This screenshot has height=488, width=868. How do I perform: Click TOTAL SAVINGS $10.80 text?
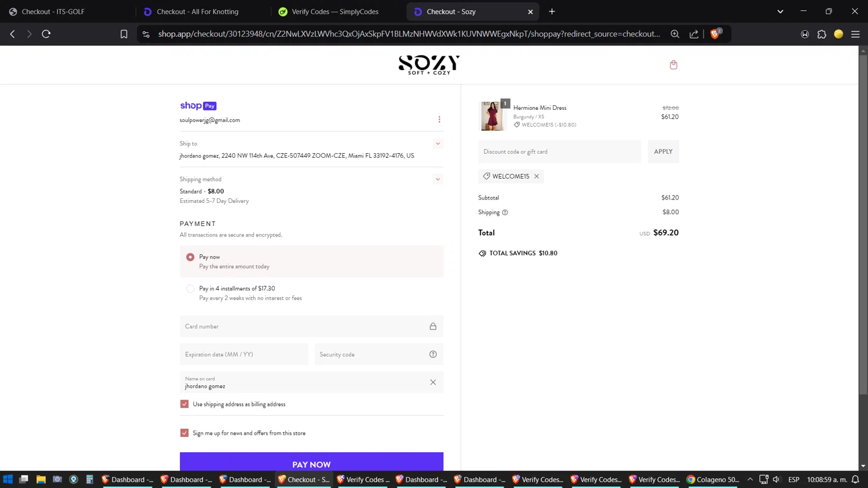pyautogui.click(x=523, y=253)
